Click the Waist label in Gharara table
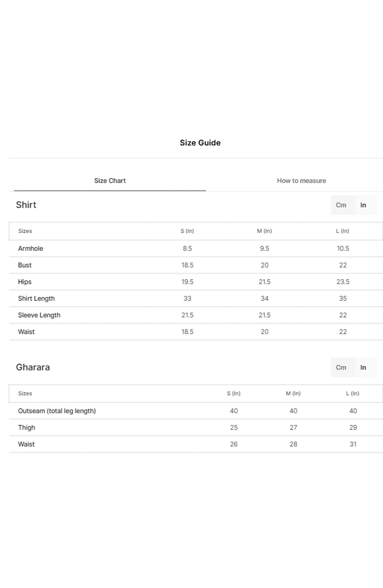Viewport: 383px width, 588px height. tap(26, 444)
